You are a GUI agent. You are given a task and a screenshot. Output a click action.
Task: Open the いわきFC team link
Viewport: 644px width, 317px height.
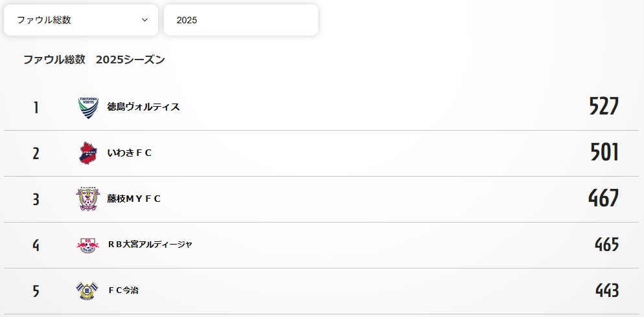click(130, 153)
